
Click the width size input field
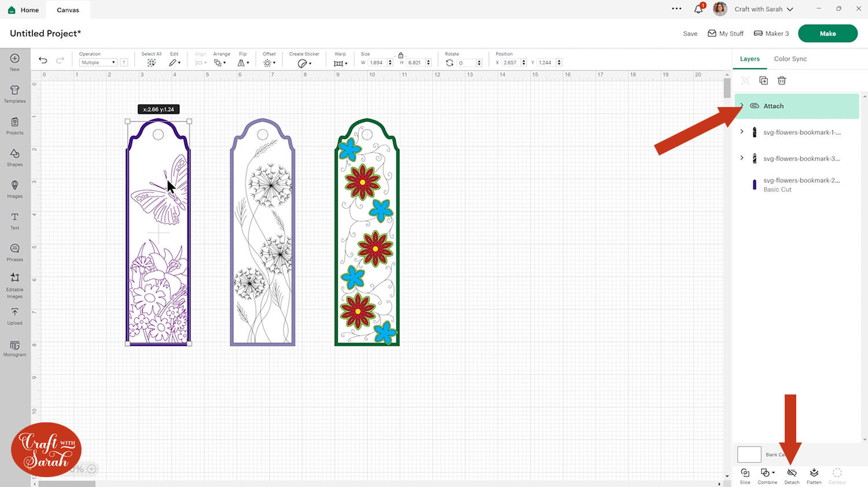click(x=377, y=62)
